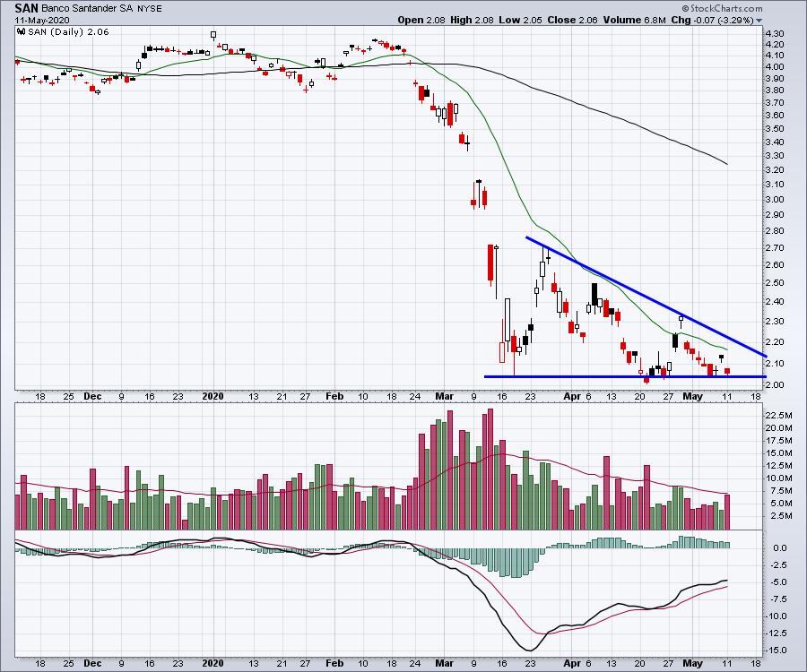Click the candlestick icon beside SAN (Daily)
The height and width of the screenshot is (672, 807).
pyautogui.click(x=21, y=30)
